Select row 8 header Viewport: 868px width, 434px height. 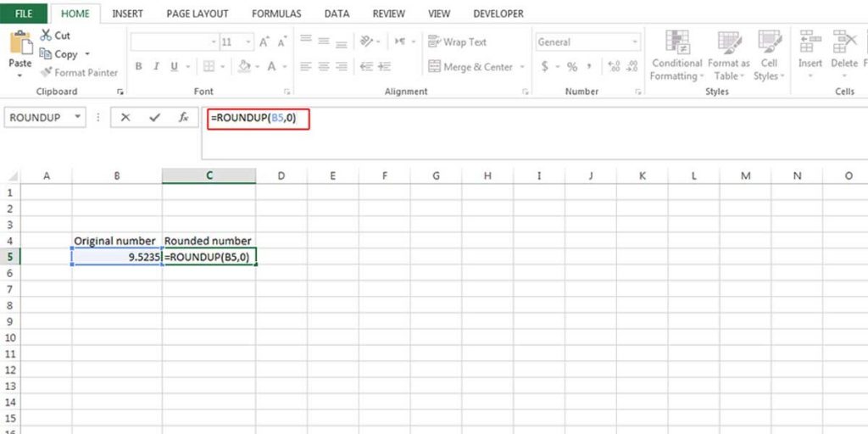tap(9, 305)
